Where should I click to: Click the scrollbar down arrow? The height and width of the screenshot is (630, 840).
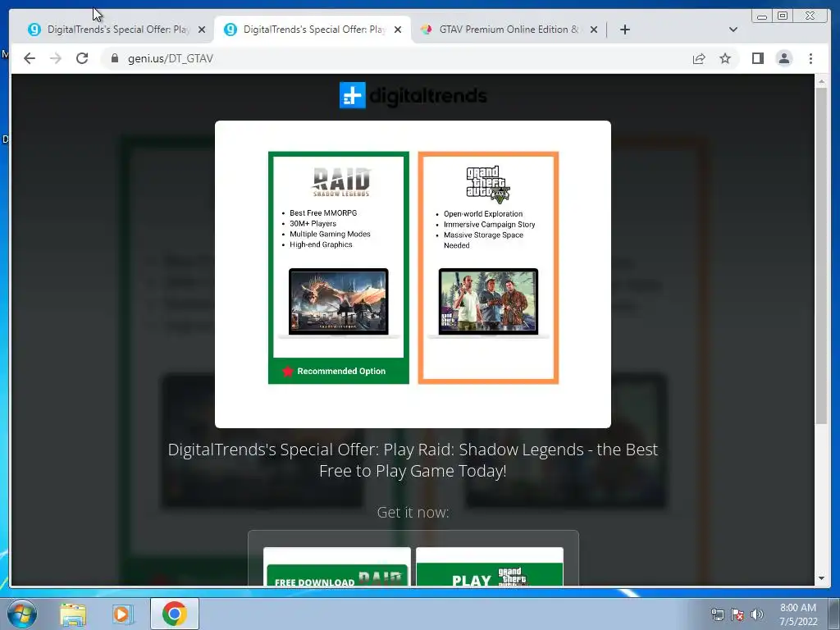point(820,578)
